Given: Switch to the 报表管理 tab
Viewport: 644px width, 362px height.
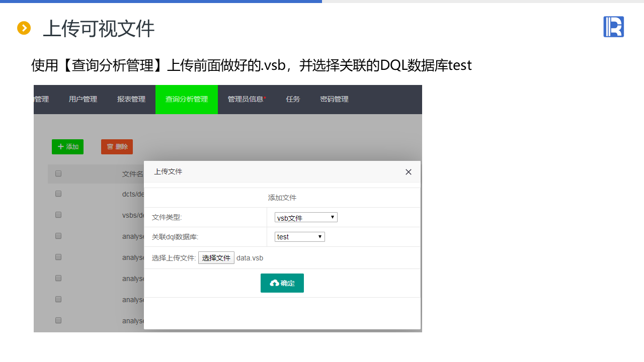Looking at the screenshot, I should [x=131, y=100].
